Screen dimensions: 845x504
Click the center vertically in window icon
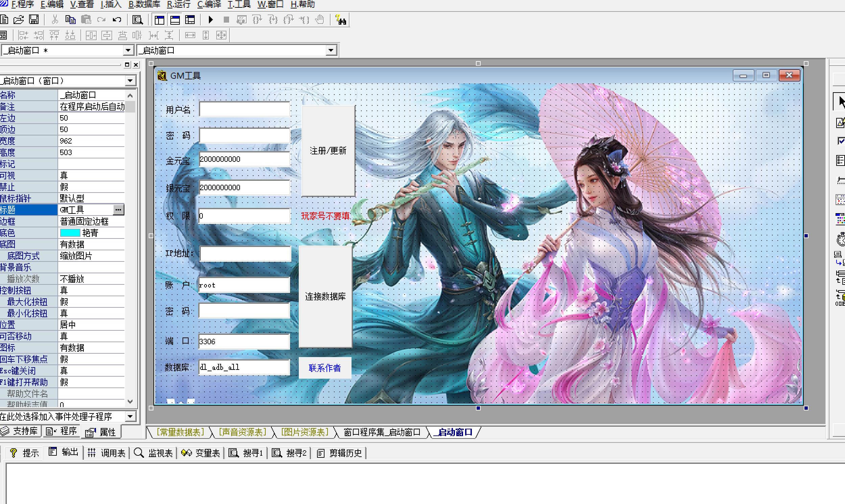107,35
